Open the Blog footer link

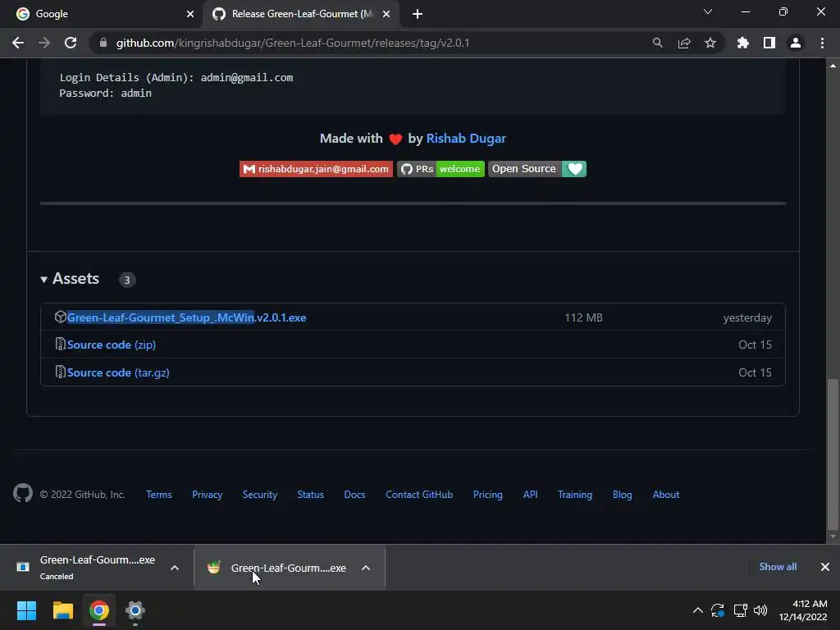point(622,495)
